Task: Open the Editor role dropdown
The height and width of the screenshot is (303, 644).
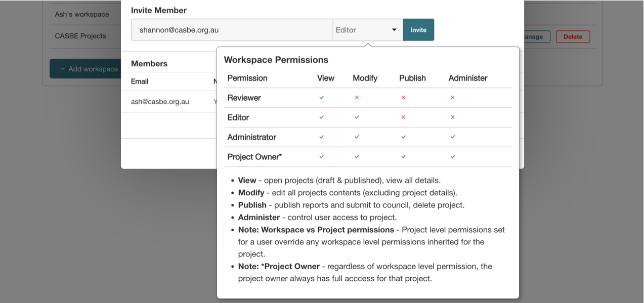Action: (x=367, y=30)
